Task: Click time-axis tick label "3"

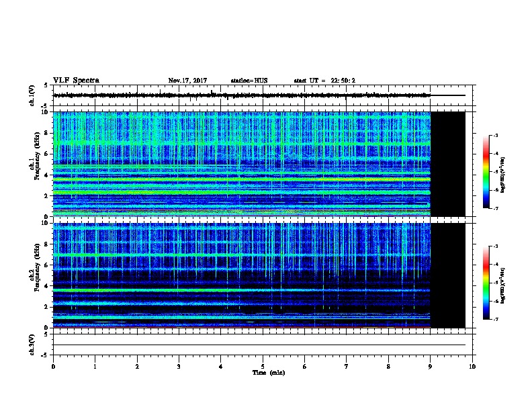Action: [179, 366]
